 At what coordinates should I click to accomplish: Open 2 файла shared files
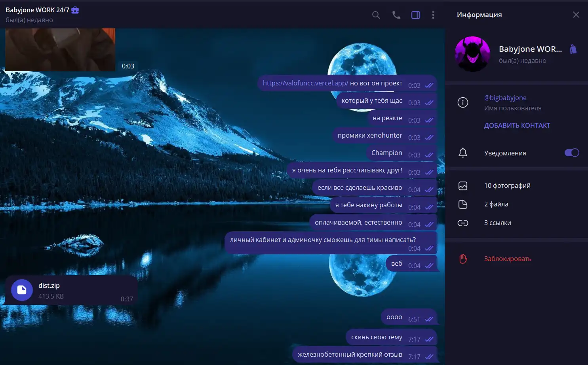click(496, 204)
